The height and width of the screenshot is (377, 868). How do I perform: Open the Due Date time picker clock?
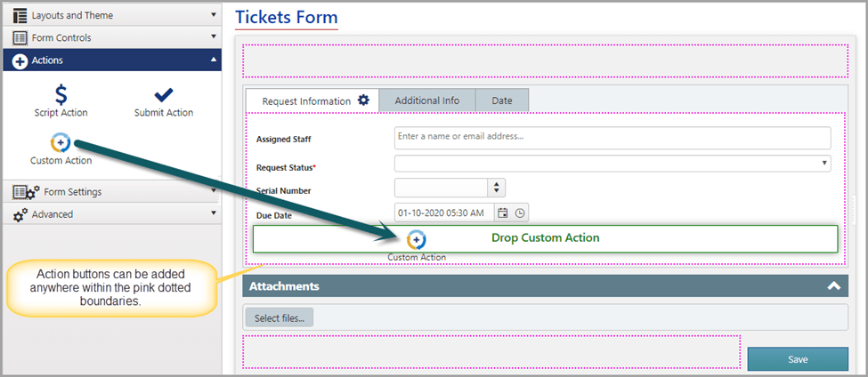tap(520, 213)
